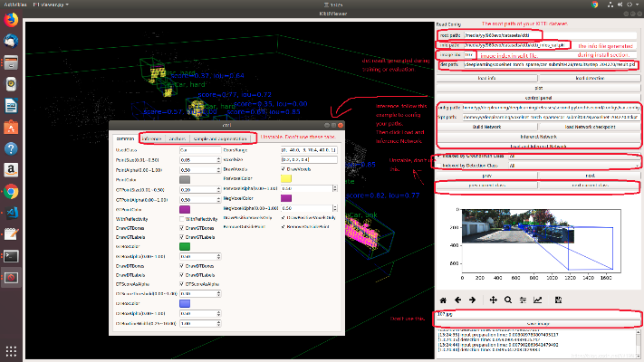Toggle the DrawVoxels checkbox
Screen dimensions: 644x362
(284, 169)
